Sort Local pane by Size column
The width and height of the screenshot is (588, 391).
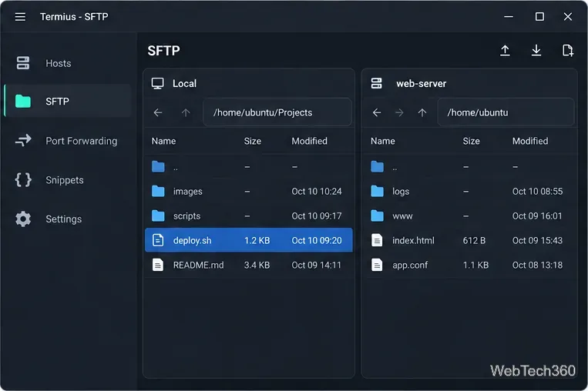point(252,141)
